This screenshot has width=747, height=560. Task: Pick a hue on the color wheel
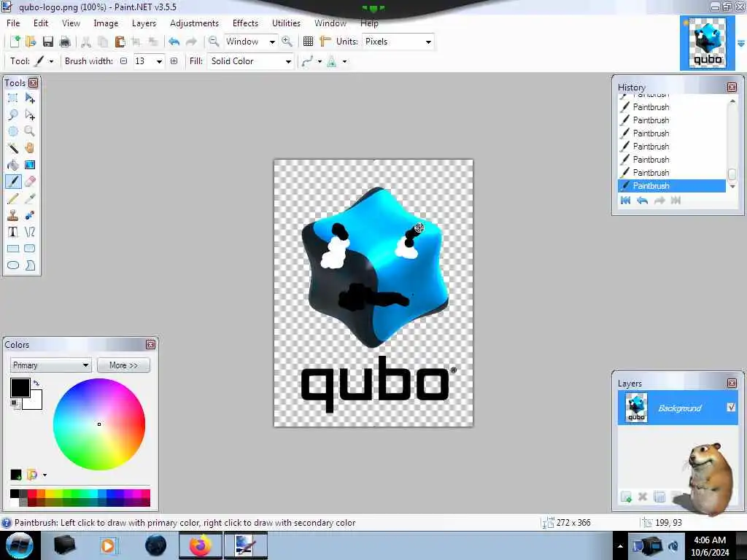coord(99,424)
